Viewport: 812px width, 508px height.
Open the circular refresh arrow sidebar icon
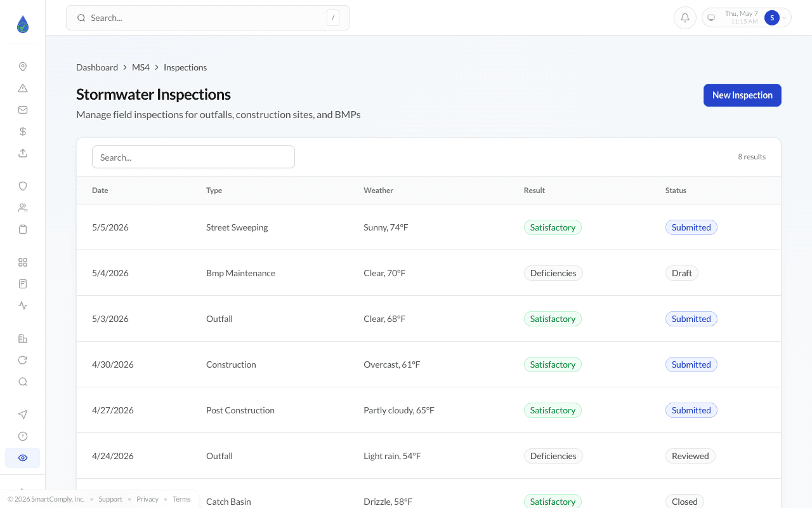tap(23, 360)
